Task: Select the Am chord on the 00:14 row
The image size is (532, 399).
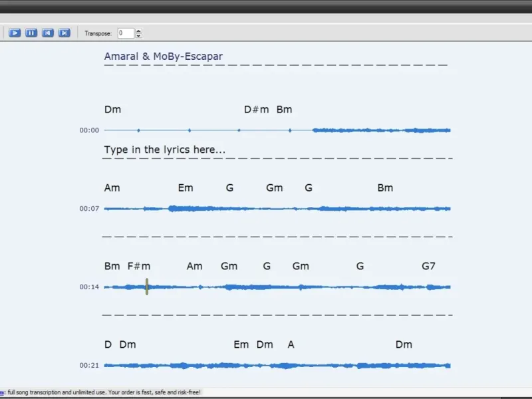Action: click(x=194, y=266)
